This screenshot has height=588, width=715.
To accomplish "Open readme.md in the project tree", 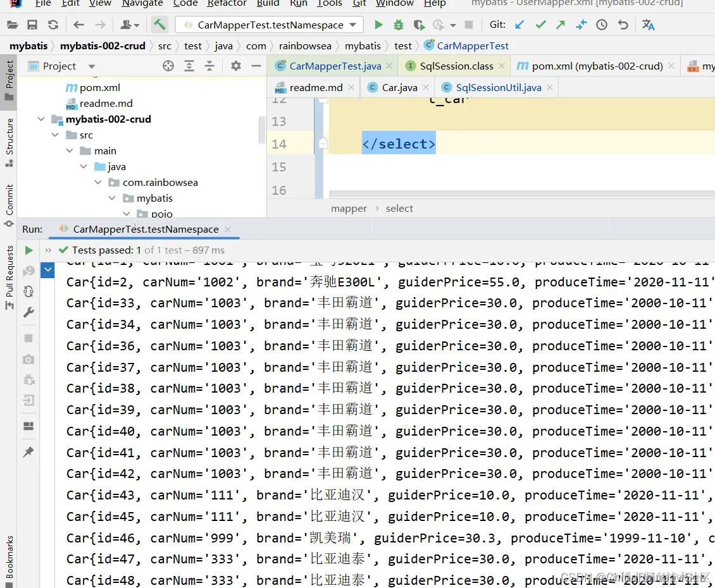I will pyautogui.click(x=106, y=104).
